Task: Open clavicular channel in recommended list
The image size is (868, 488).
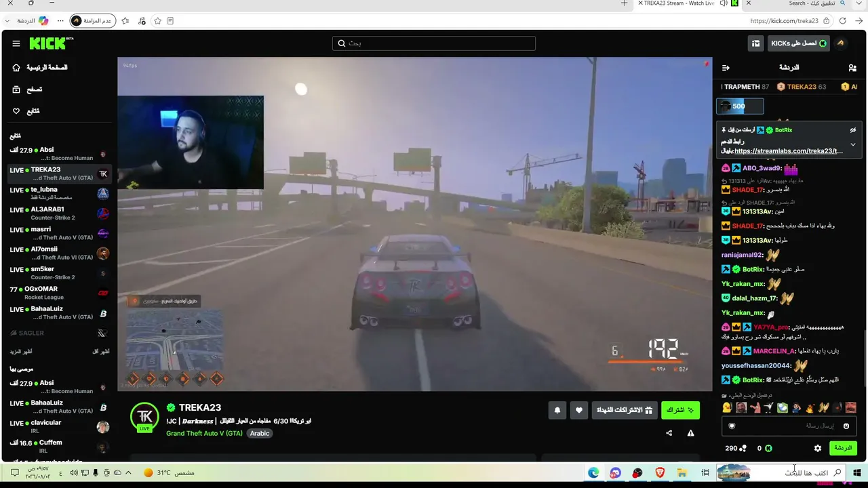Action: (x=58, y=426)
